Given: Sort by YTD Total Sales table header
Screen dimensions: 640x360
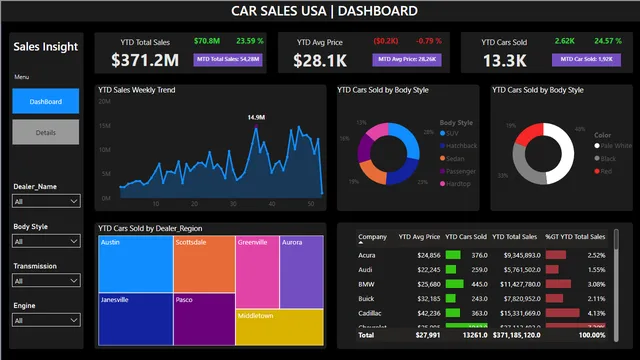Looking at the screenshot, I should (514, 237).
